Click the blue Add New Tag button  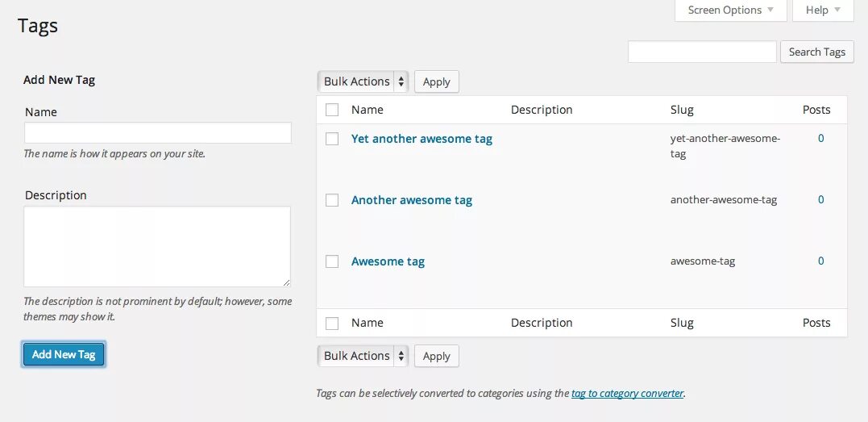coord(64,354)
